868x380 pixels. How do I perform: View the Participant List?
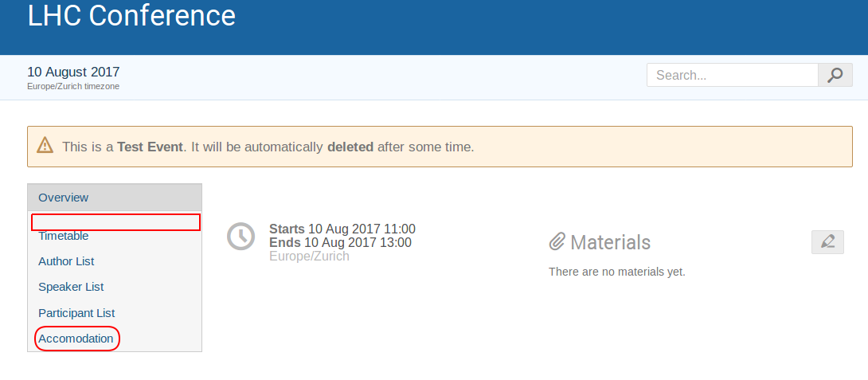click(x=76, y=313)
